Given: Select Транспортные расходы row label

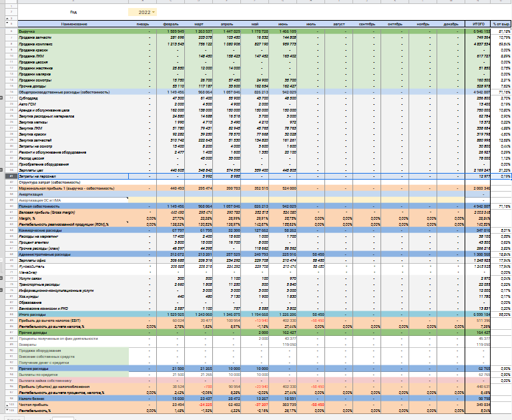Looking at the screenshot, I should 73,284.
